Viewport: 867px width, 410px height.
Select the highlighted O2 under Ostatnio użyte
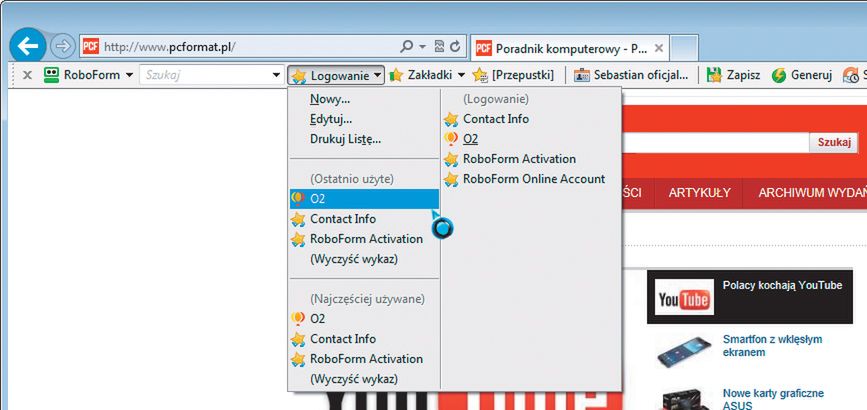point(364,199)
